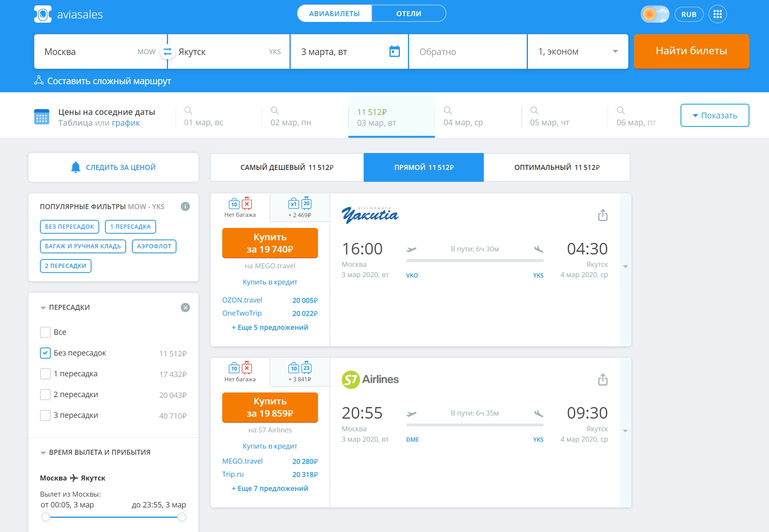Image resolution: width=769 pixels, height=532 pixels.
Task: Apply 2 пересадки popular filter chip
Action: (66, 266)
